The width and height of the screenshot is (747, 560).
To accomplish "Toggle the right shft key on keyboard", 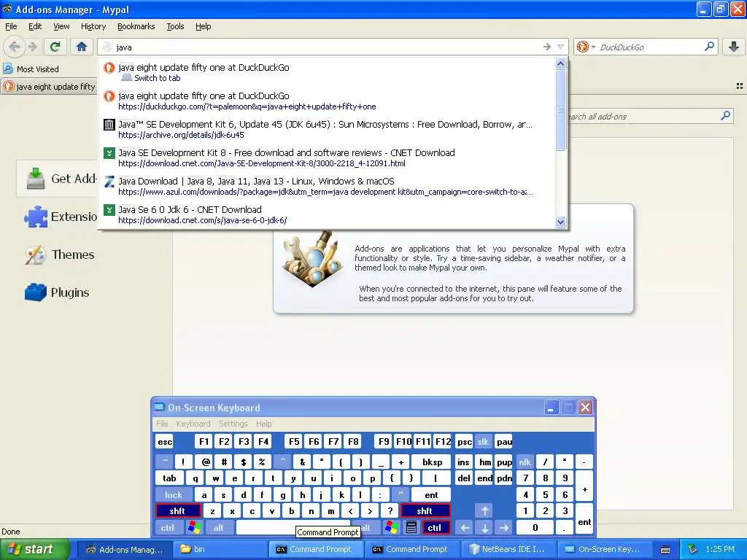I will [425, 511].
